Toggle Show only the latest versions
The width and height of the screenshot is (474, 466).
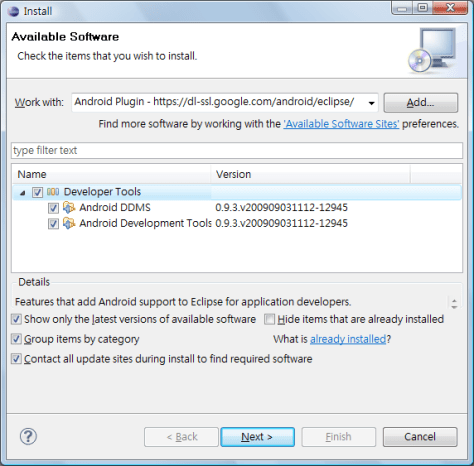[16, 319]
